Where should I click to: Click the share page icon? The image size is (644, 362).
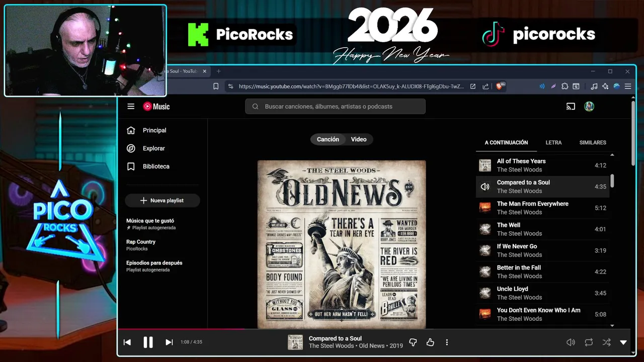486,86
